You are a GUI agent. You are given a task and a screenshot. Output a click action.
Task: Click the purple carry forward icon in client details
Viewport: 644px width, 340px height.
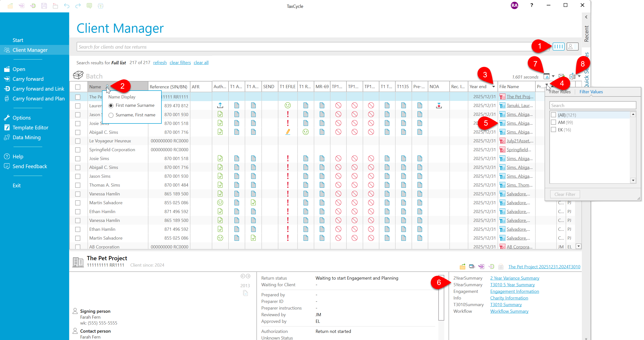(481, 267)
